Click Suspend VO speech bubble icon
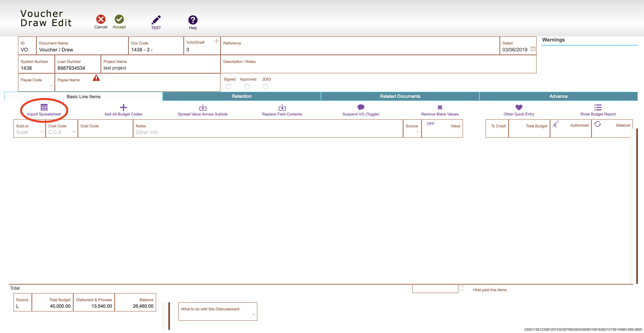The width and height of the screenshot is (644, 333). tap(361, 107)
